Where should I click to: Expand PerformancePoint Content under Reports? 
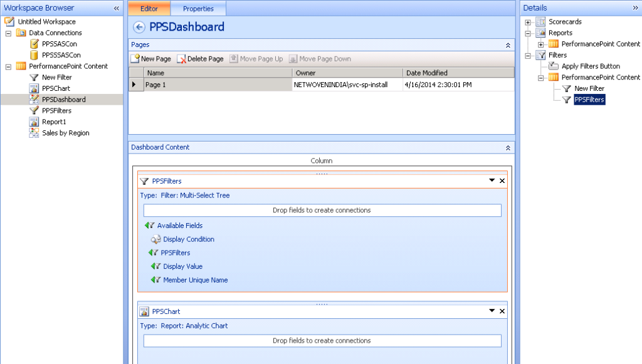click(541, 44)
